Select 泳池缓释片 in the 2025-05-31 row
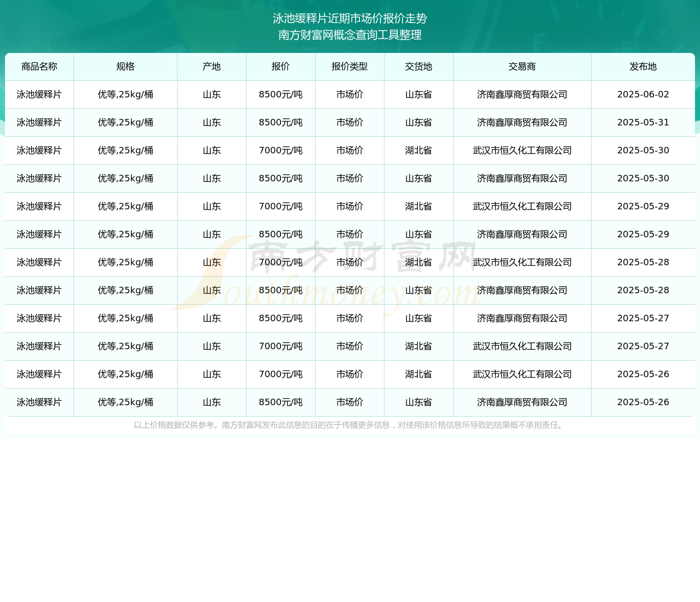Viewport: 700px width, 602px height. [x=39, y=122]
